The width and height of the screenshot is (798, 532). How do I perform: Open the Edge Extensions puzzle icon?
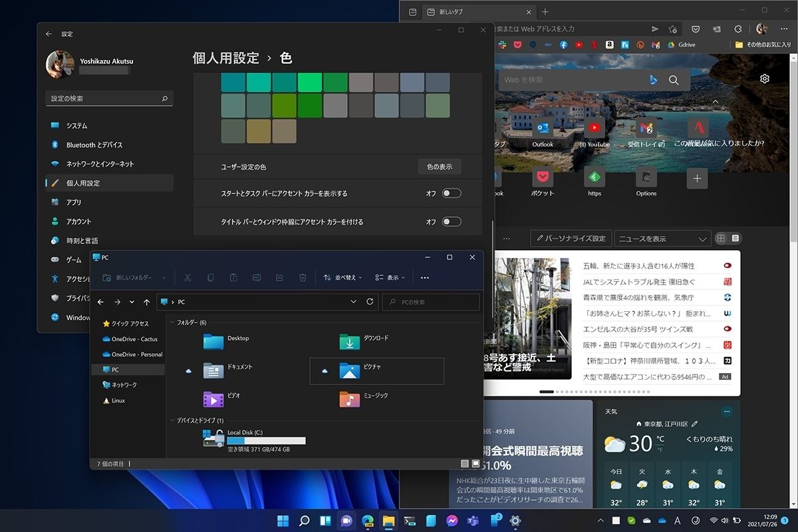point(738,29)
